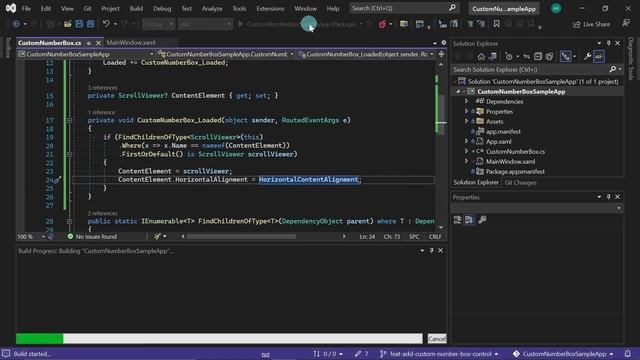This screenshot has height=360, width=640.
Task: Click the pencil pending changes count in status bar
Action: (x=362, y=354)
